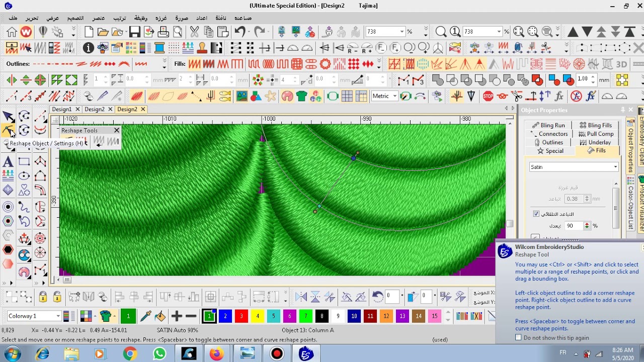Image resolution: width=644 pixels, height=362 pixels.
Task: Open the dropdown arrow next to Undo
Action: tap(250, 32)
